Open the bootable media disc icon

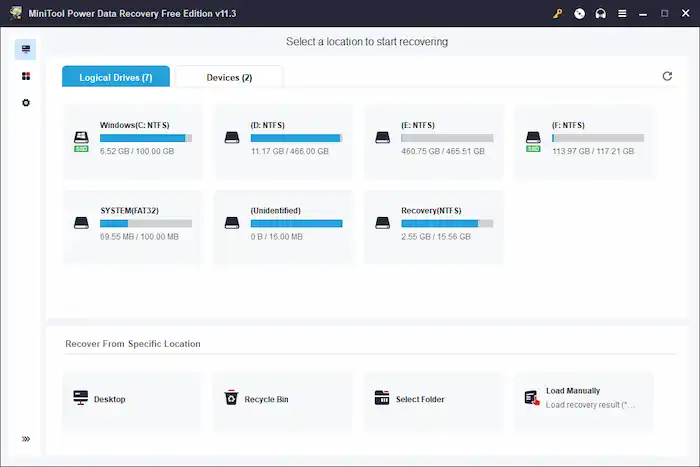pos(579,13)
